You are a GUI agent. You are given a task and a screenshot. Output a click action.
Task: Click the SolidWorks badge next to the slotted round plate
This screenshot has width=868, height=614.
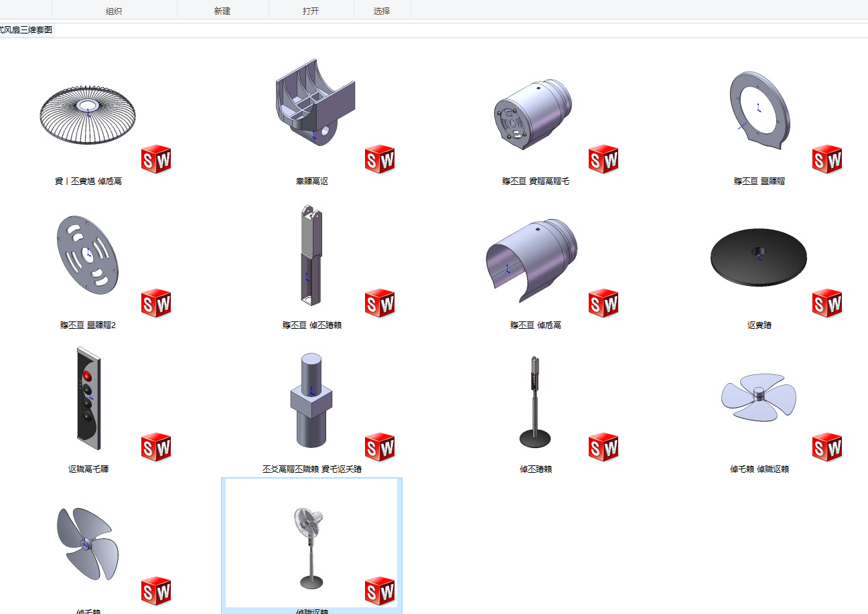coord(156,303)
